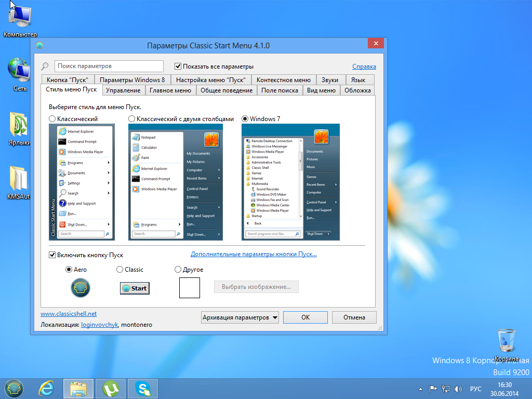Open the Поле поиска tab
The image size is (532, 399).
280,90
